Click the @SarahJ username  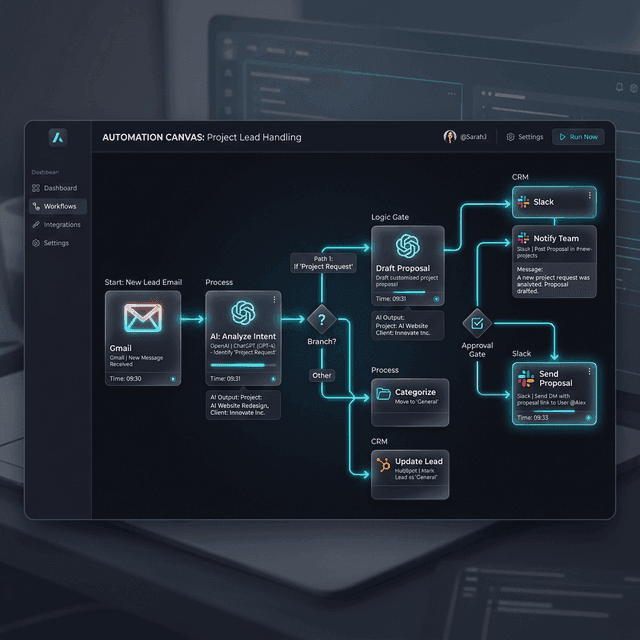point(473,137)
